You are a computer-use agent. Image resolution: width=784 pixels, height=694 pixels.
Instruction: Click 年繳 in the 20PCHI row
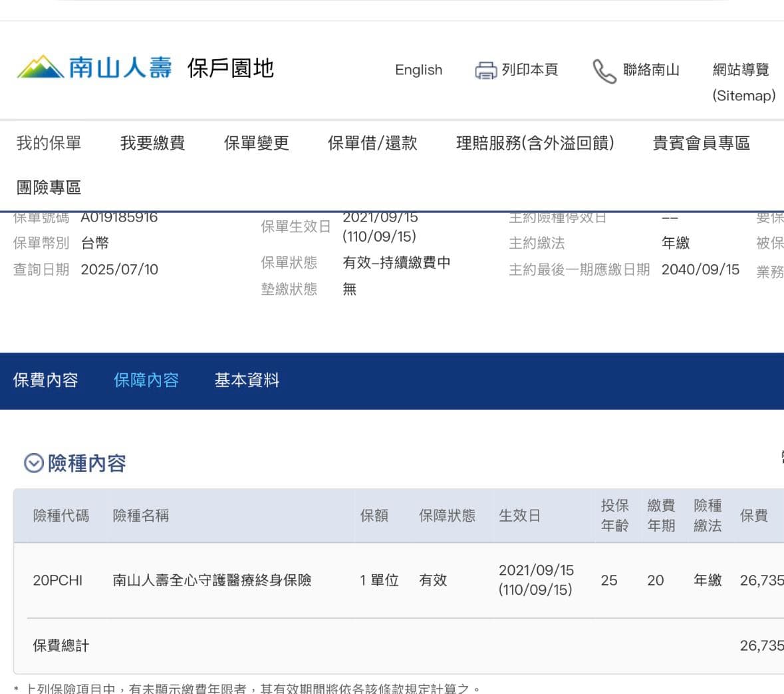(x=708, y=580)
